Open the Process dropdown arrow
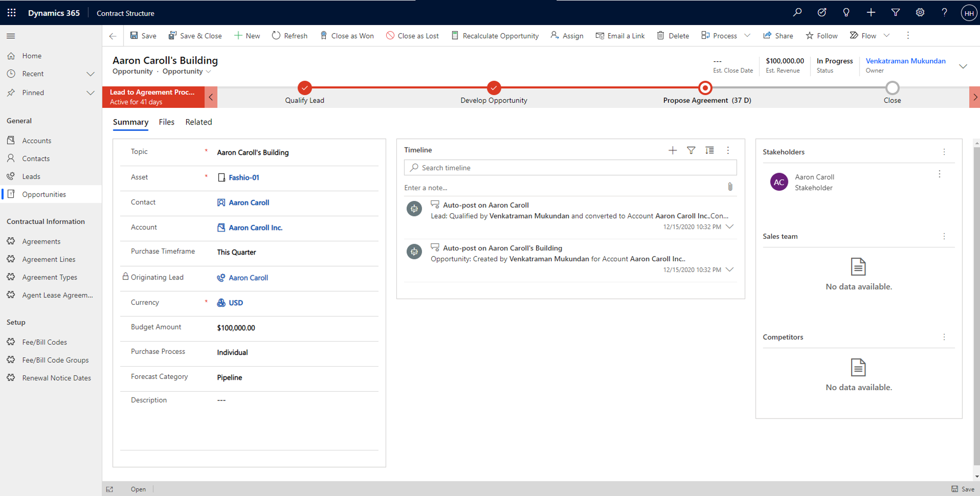Viewport: 980px width, 496px height. click(747, 35)
